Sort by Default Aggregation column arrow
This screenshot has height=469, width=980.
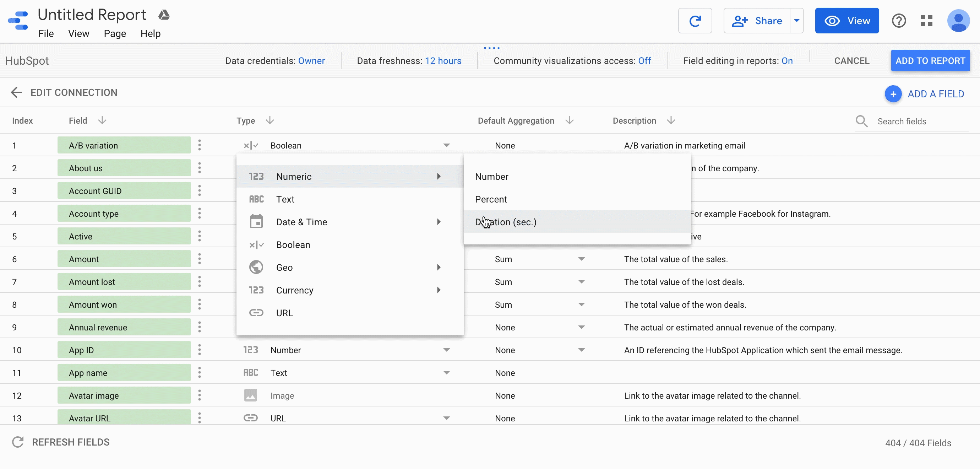[569, 120]
